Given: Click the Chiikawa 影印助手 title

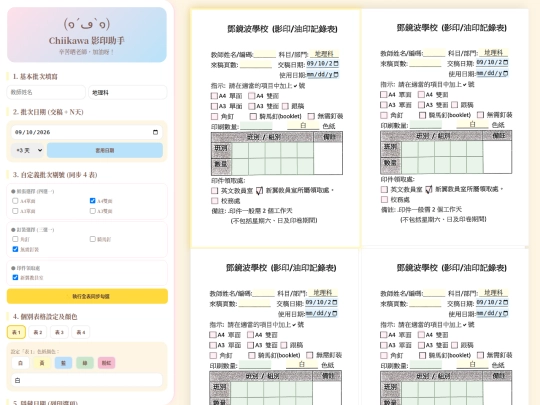Looking at the screenshot, I should click(x=87, y=41).
